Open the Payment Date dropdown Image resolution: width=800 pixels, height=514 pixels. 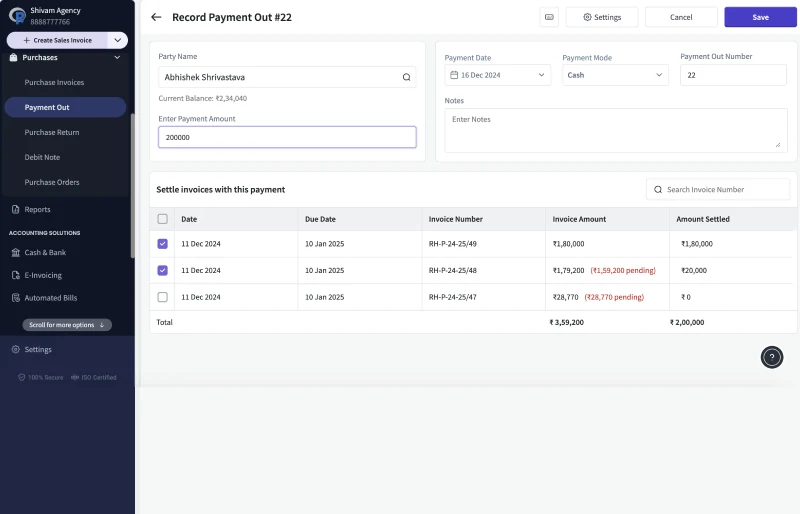point(497,75)
